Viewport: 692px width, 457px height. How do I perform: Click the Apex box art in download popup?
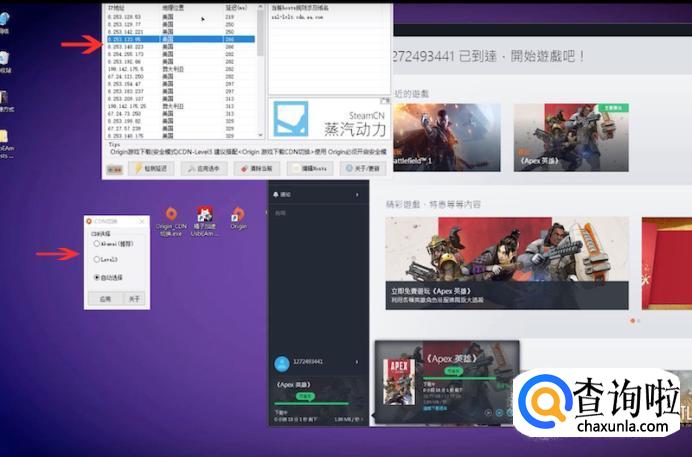click(399, 382)
